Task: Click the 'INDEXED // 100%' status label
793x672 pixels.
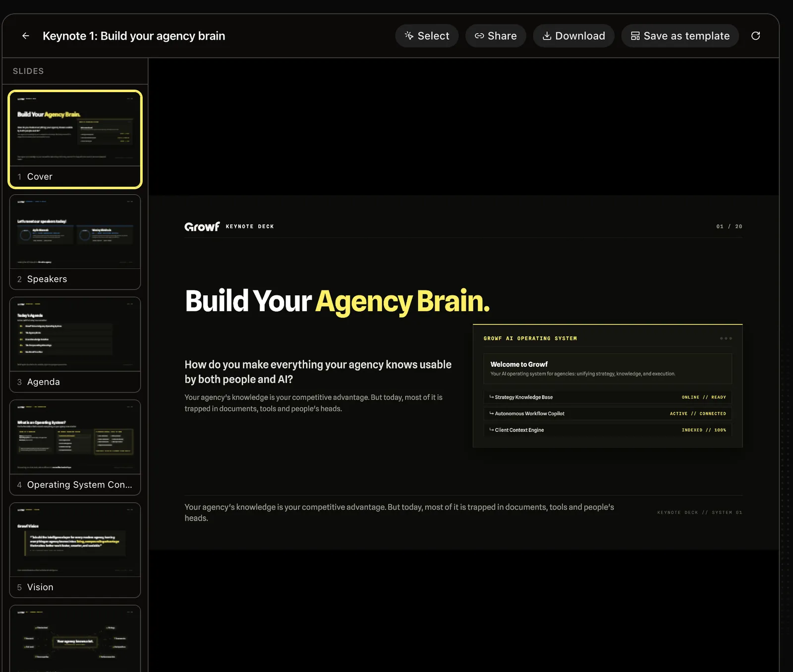Action: [704, 430]
